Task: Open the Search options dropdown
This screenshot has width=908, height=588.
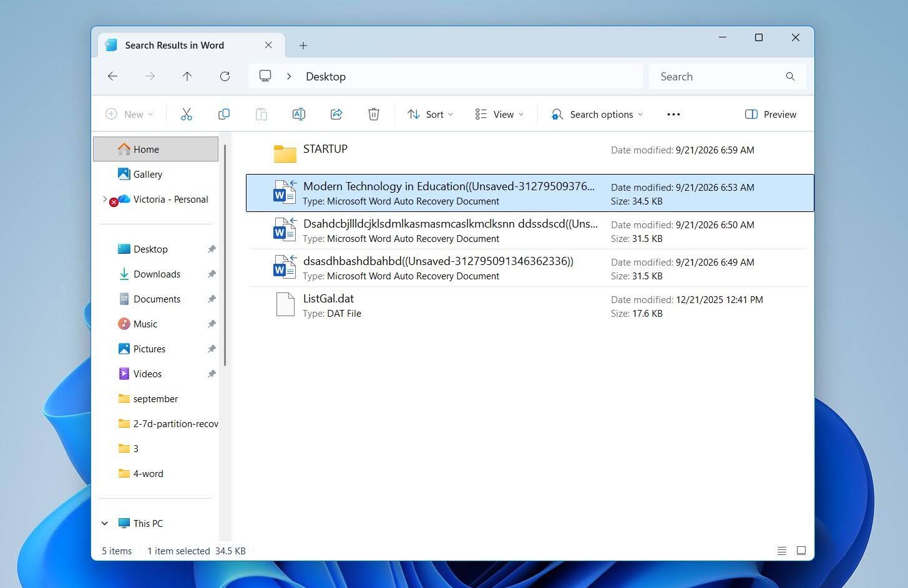Action: (x=597, y=114)
